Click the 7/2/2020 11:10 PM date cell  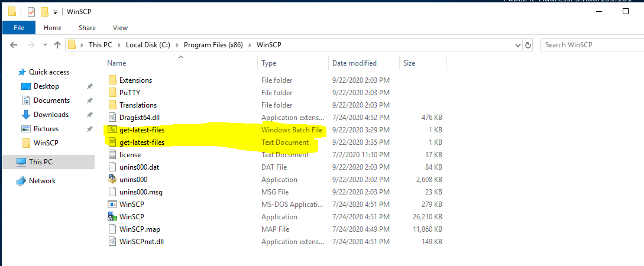point(361,155)
